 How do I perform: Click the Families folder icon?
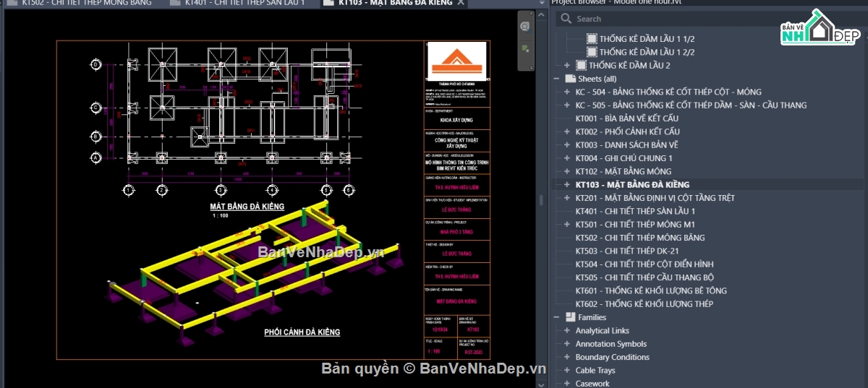point(570,317)
